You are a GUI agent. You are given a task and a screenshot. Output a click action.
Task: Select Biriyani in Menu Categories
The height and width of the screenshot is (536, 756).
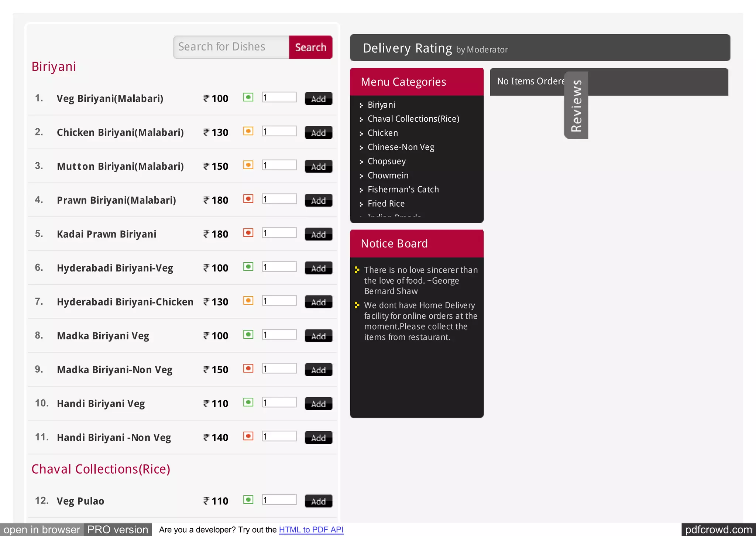[381, 105]
